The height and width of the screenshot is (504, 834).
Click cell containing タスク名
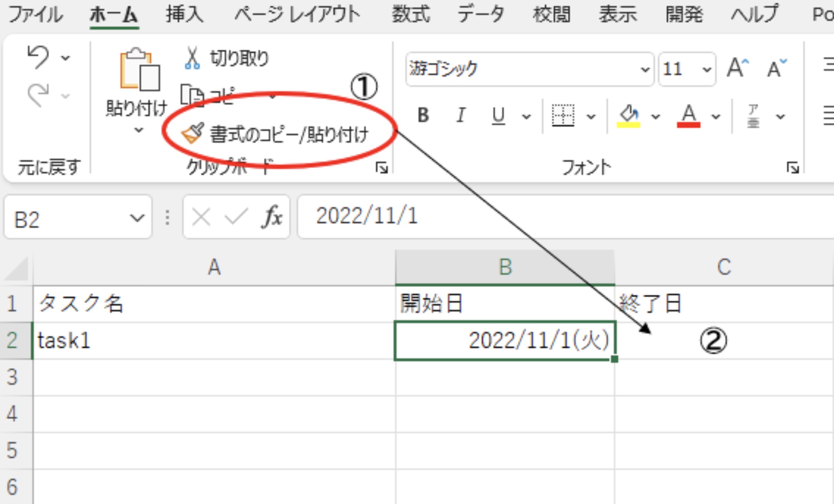pyautogui.click(x=214, y=304)
